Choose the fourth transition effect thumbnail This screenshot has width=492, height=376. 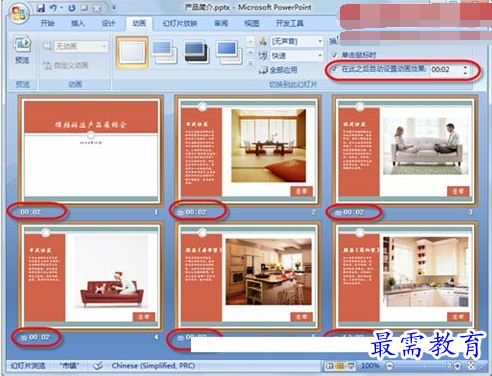click(229, 52)
